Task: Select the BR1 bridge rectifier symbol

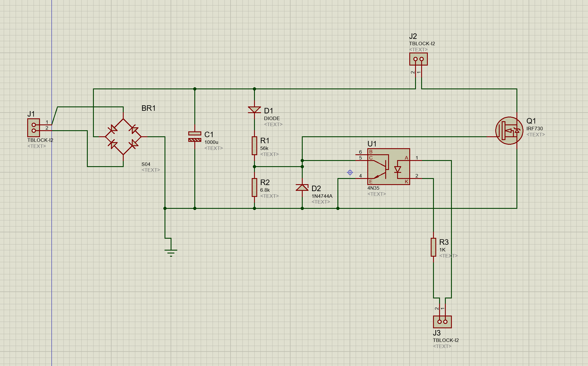Action: (x=123, y=136)
